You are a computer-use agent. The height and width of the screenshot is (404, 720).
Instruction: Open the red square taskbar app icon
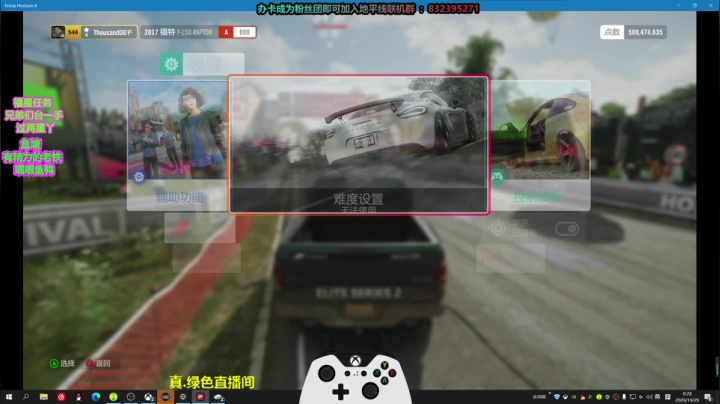[x=201, y=397]
